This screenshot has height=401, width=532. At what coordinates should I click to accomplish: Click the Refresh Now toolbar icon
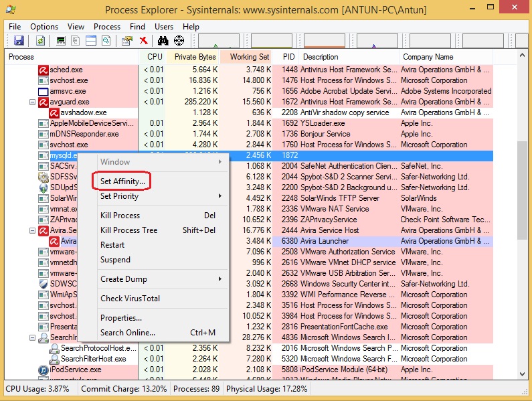[40, 41]
